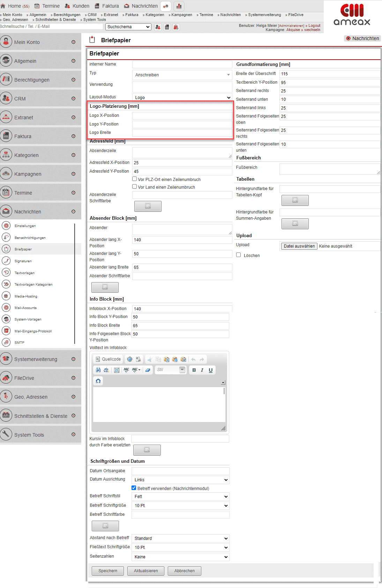Viewport: 382px width, 588px height.
Task: Click the Logout link
Action: pos(314,25)
